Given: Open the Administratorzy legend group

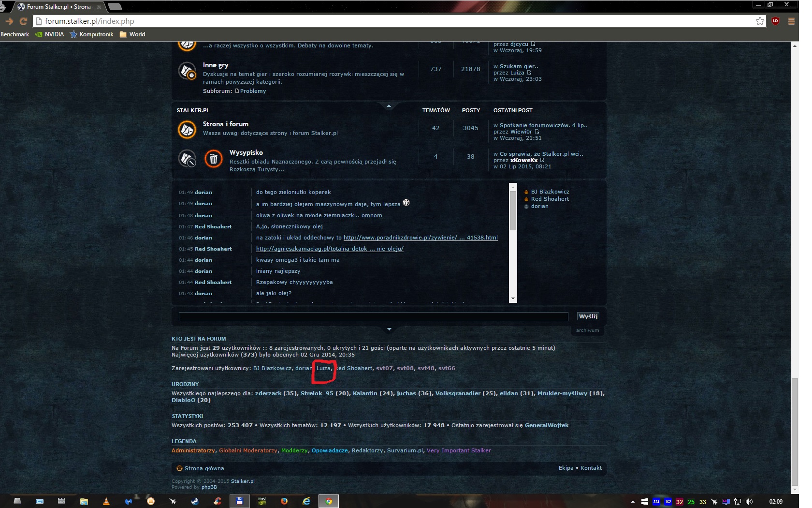Looking at the screenshot, I should click(x=193, y=450).
